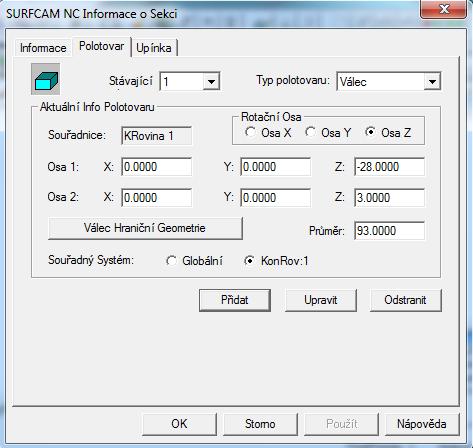Click the Průměr diameter input field
473x448 pixels.
point(389,231)
